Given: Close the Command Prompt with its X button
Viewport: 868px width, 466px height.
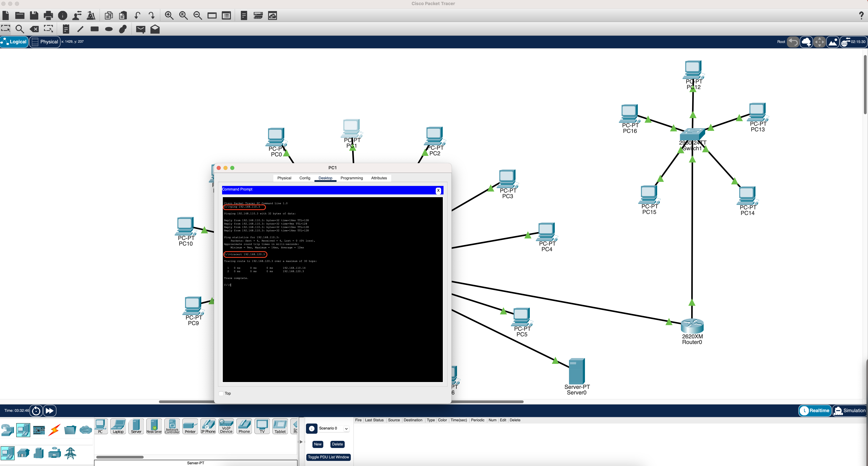Looking at the screenshot, I should click(x=438, y=191).
